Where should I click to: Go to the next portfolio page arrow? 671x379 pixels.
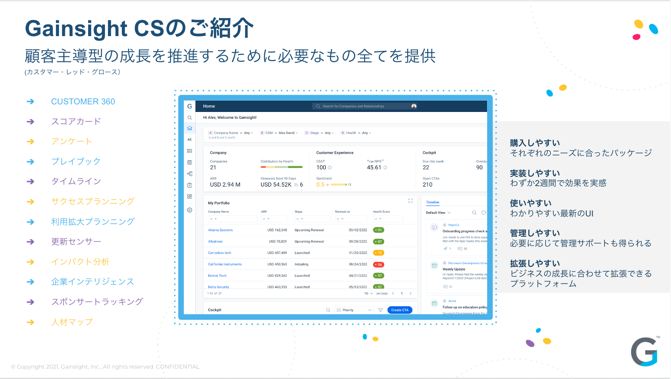click(410, 294)
